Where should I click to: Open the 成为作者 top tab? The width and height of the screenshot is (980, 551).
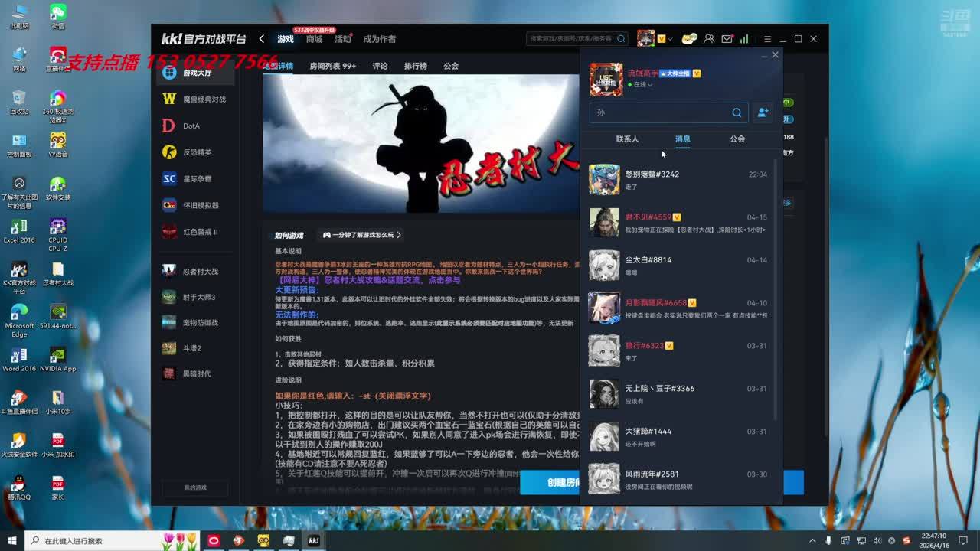379,39
